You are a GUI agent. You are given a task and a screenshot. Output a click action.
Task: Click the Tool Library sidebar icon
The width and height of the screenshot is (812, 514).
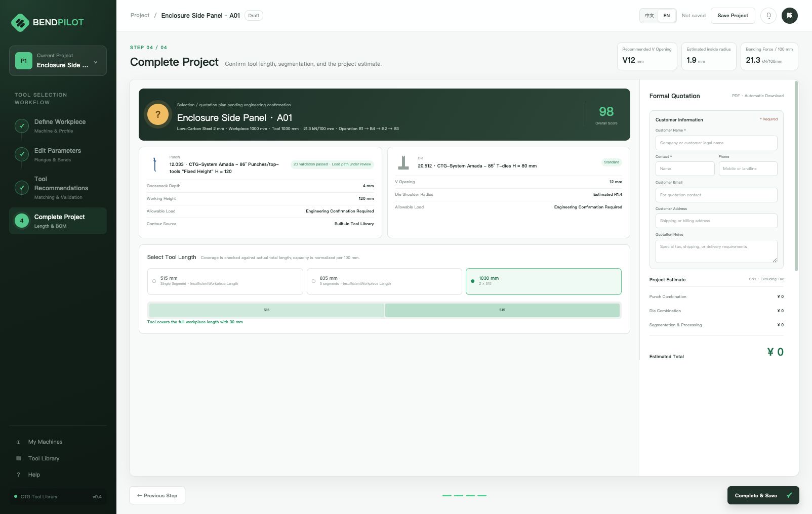click(x=19, y=458)
